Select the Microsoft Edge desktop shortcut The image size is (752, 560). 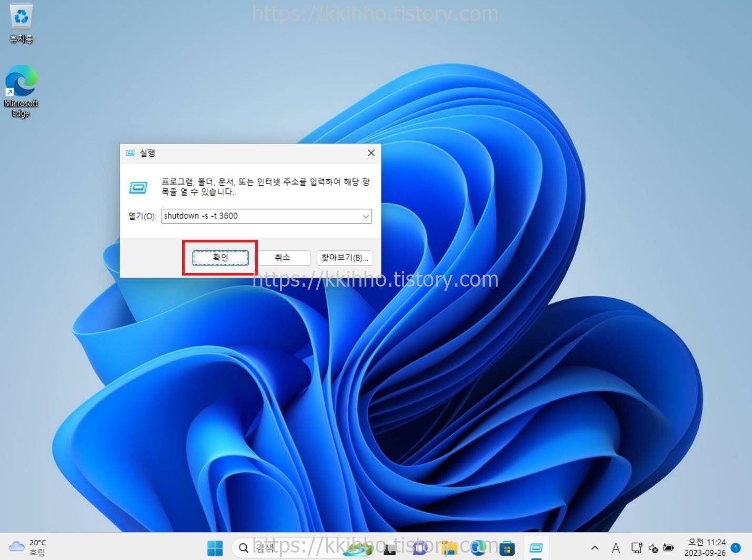point(21,91)
